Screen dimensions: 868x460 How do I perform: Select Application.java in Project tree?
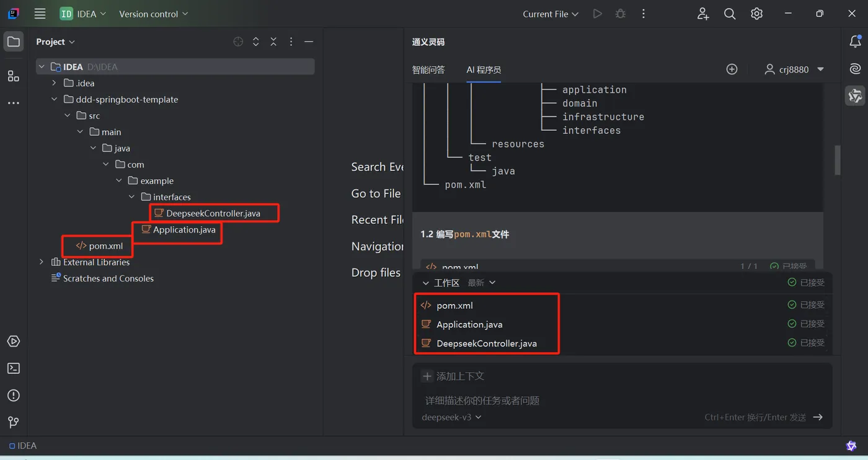click(184, 230)
